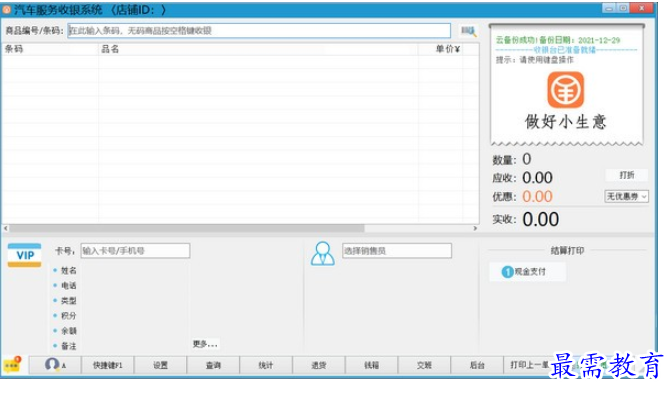This screenshot has height=397, width=672.
Task: Minimize the cashier system window
Action: (x=609, y=8)
